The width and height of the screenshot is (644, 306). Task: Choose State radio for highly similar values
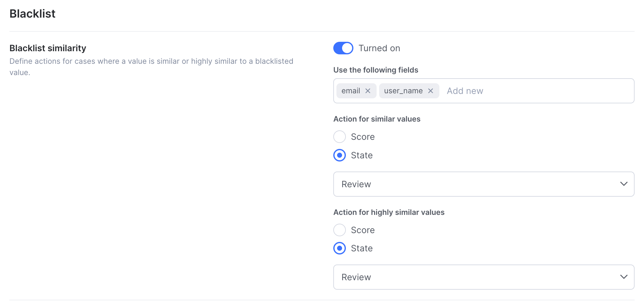tap(340, 248)
